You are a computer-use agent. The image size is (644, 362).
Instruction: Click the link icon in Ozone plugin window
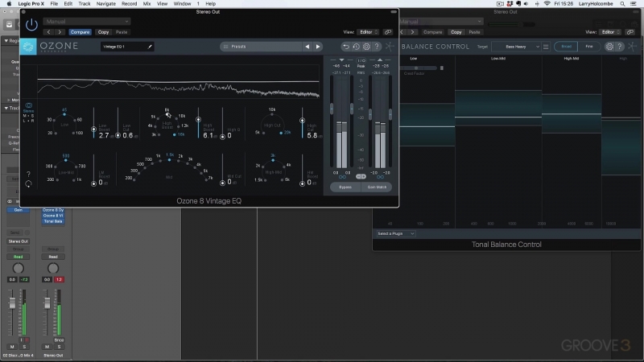pyautogui.click(x=388, y=32)
